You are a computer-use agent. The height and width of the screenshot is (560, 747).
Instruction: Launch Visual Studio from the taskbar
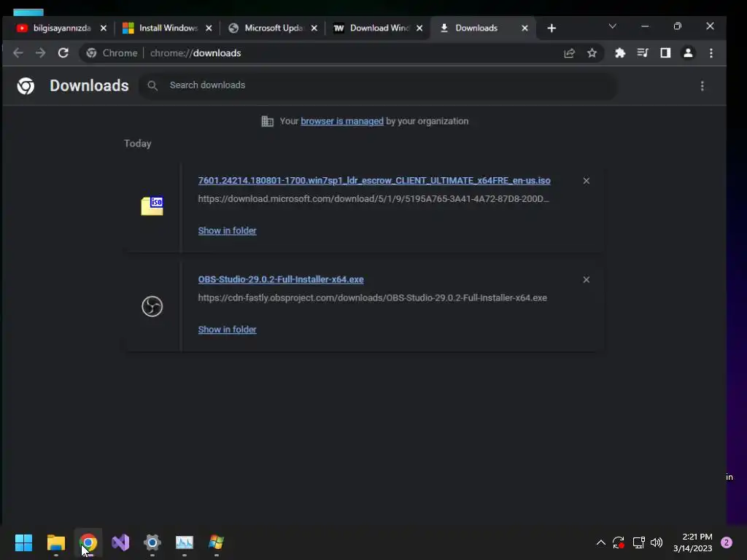click(120, 542)
